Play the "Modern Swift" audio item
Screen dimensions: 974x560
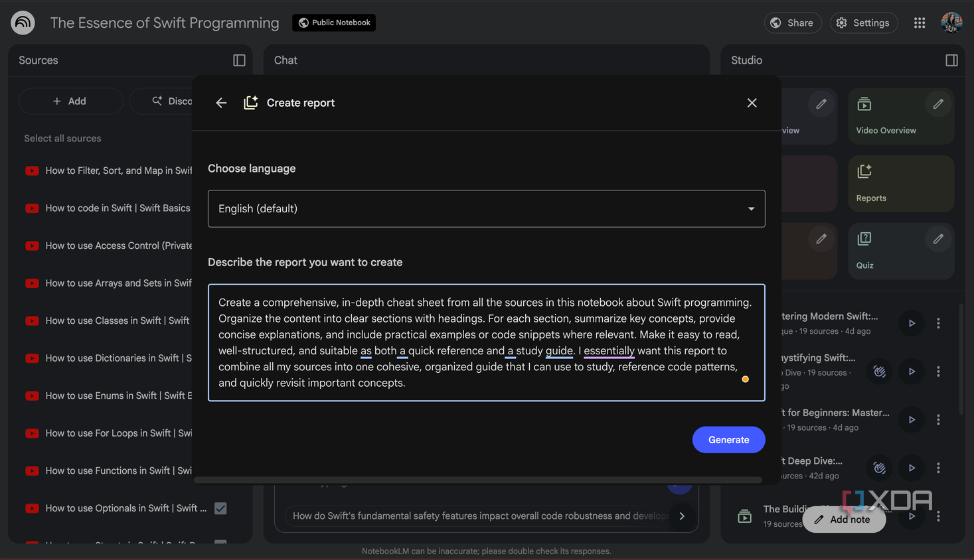[x=912, y=323]
